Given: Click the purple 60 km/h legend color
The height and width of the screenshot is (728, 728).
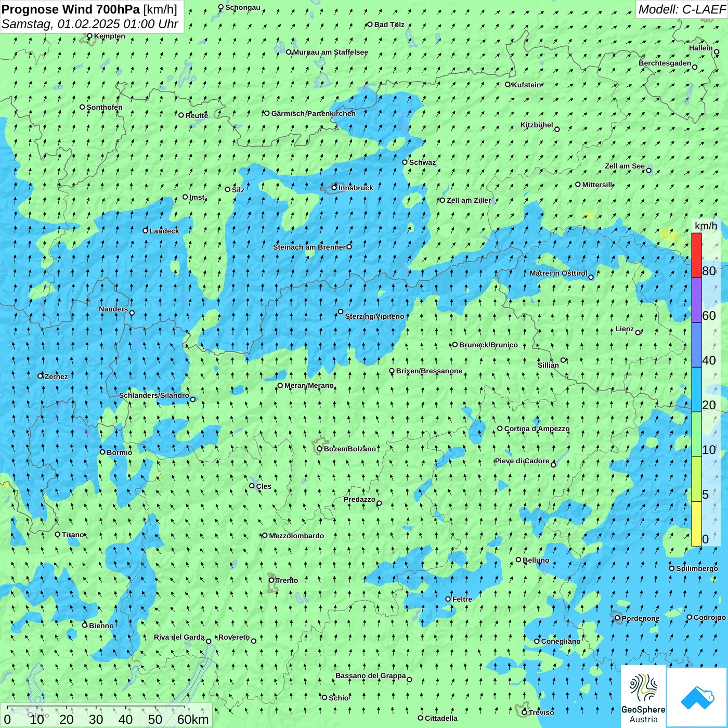Looking at the screenshot, I should point(696,300).
